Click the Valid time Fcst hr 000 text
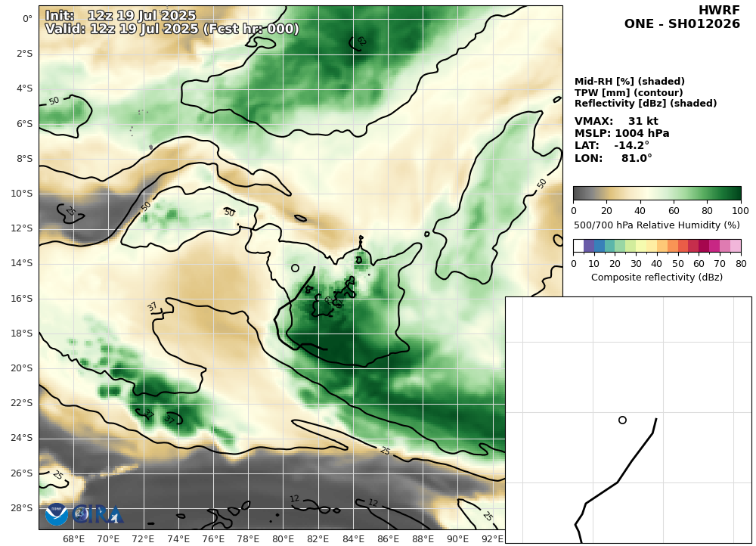The height and width of the screenshot is (546, 756). click(172, 29)
